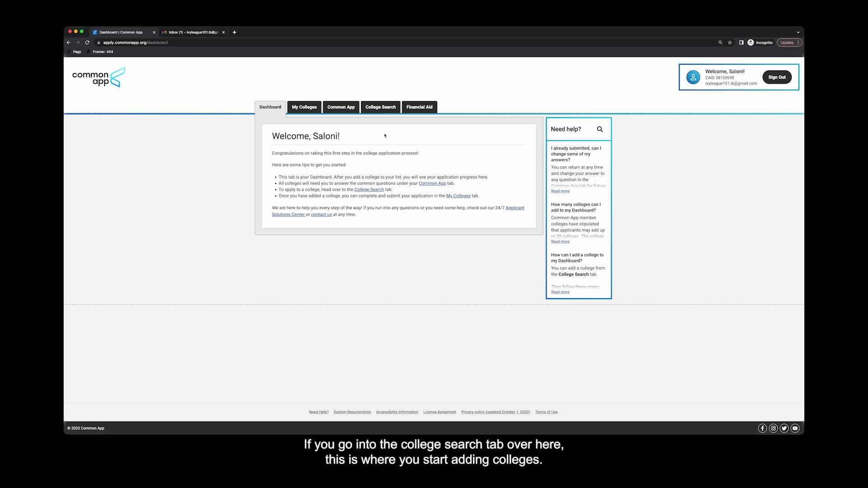
Task: Bookmark page with star icon
Action: [x=730, y=42]
